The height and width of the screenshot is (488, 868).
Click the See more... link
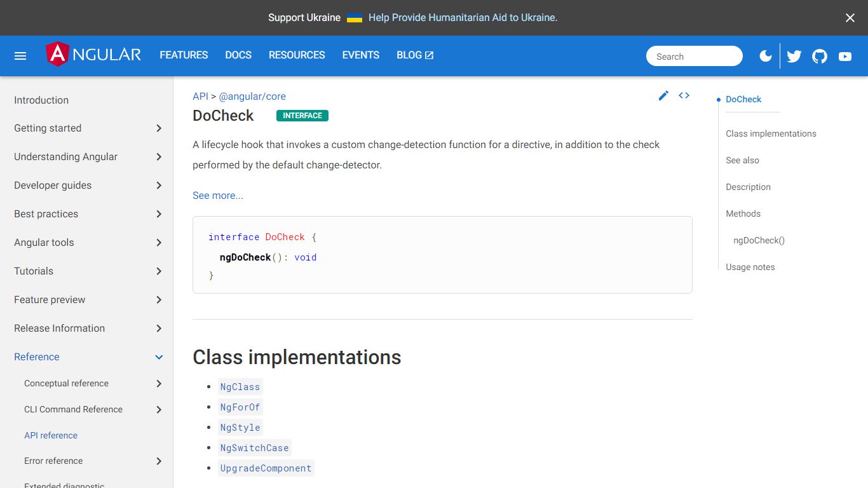point(218,196)
